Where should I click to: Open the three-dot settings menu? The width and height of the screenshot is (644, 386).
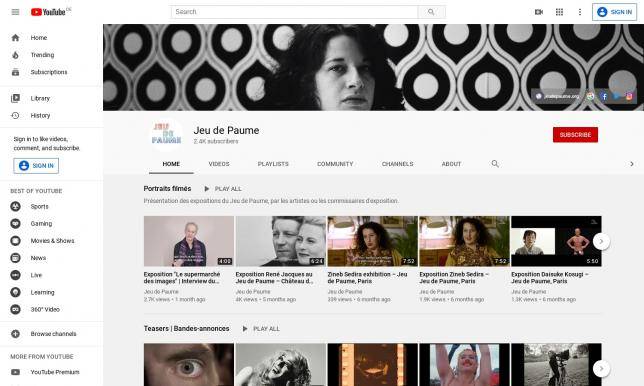click(580, 12)
